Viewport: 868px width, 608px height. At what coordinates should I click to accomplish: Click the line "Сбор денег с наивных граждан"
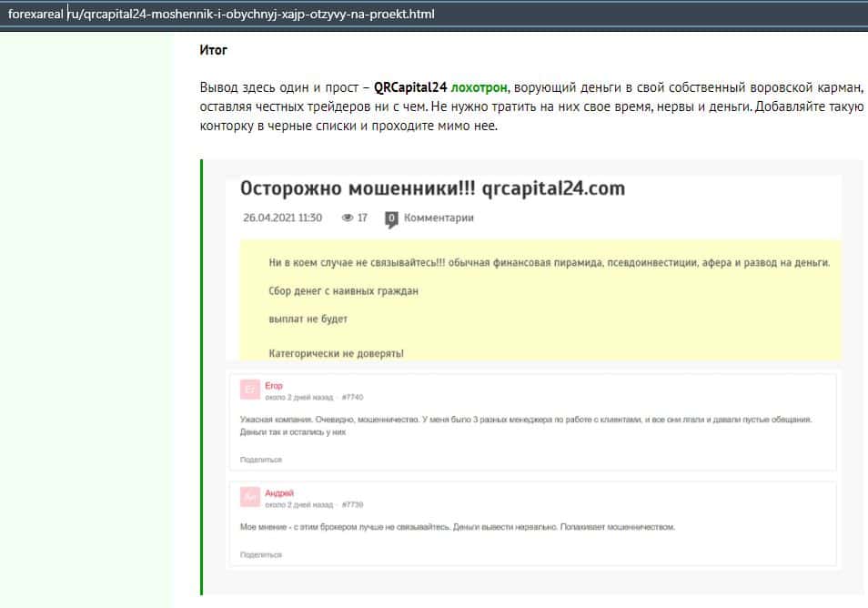343,290
